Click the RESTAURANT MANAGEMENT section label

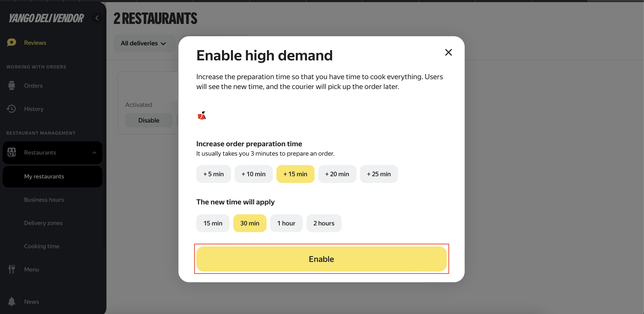click(x=41, y=133)
